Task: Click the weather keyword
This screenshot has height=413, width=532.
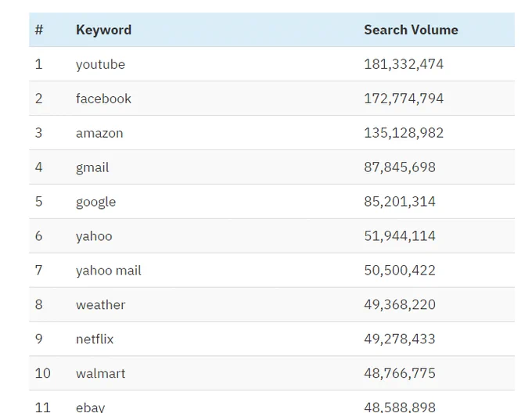Action: tap(100, 305)
